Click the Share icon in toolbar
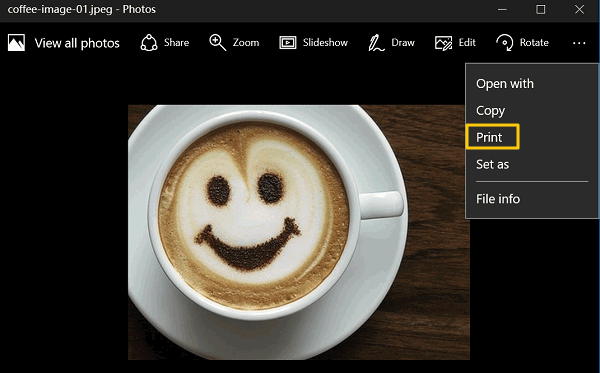Screen dimensions: 600x373 point(148,42)
